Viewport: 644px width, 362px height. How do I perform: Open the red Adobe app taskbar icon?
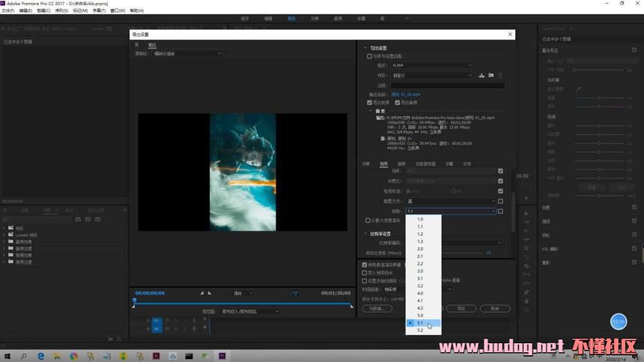coord(156,356)
